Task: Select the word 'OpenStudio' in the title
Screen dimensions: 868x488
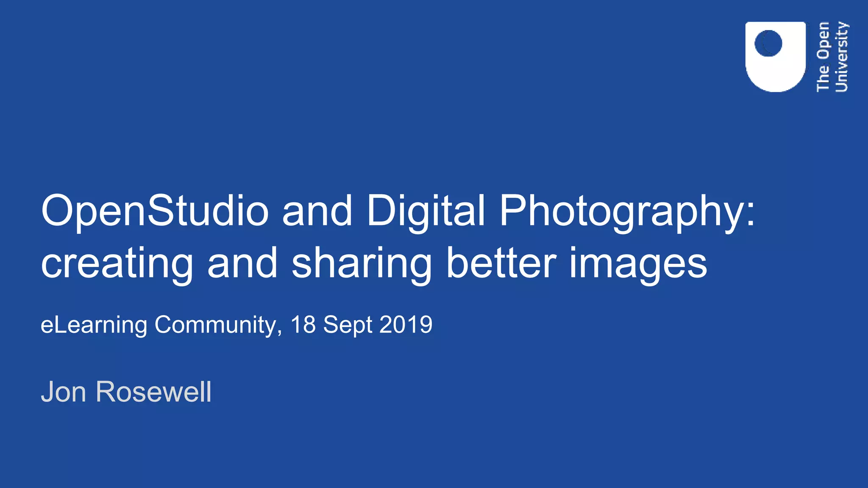Action: [155, 211]
